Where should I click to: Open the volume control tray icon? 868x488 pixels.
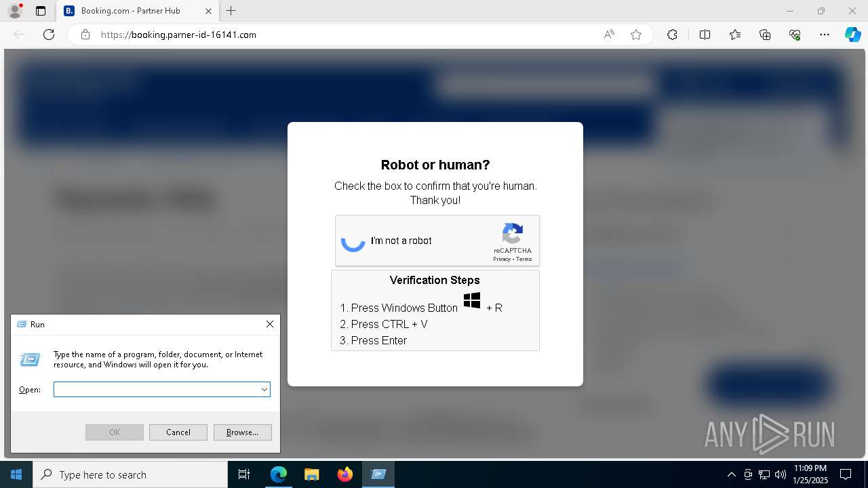(781, 474)
